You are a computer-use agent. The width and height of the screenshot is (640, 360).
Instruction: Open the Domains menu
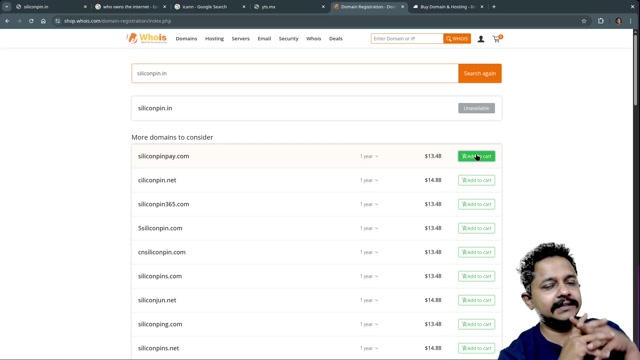pos(186,39)
